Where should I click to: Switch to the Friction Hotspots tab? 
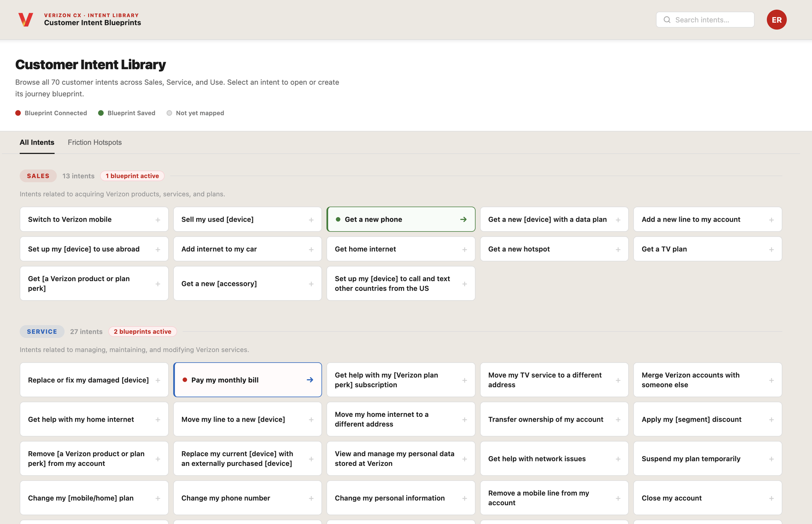point(95,142)
